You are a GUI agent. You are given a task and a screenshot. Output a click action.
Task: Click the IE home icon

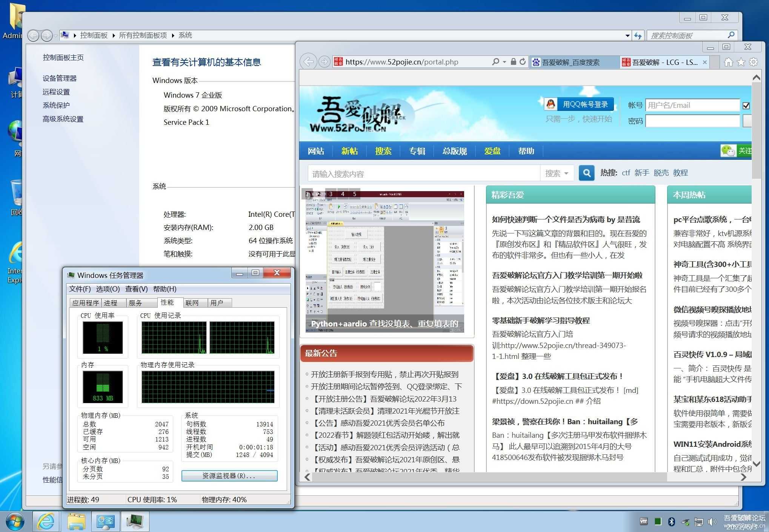pos(728,62)
